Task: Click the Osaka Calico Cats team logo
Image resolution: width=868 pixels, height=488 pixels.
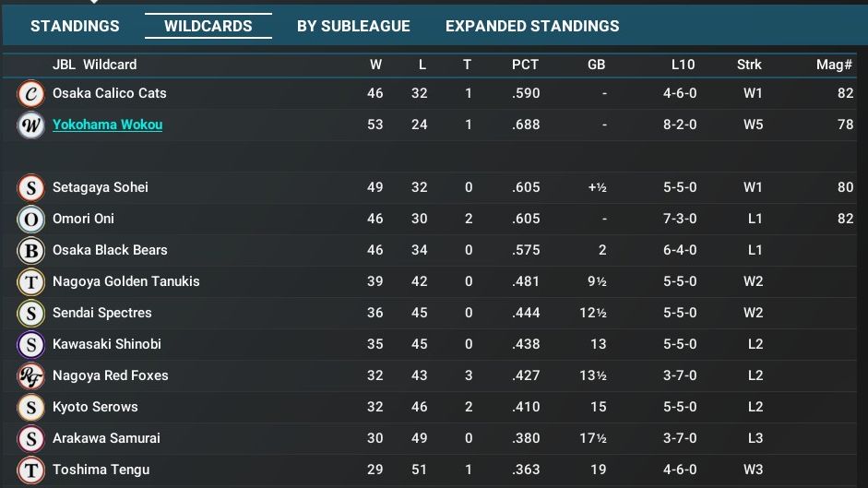Action: pyautogui.click(x=31, y=94)
